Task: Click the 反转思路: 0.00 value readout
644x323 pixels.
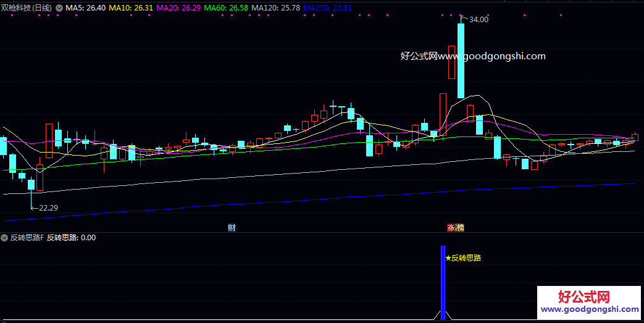Action: (71, 238)
